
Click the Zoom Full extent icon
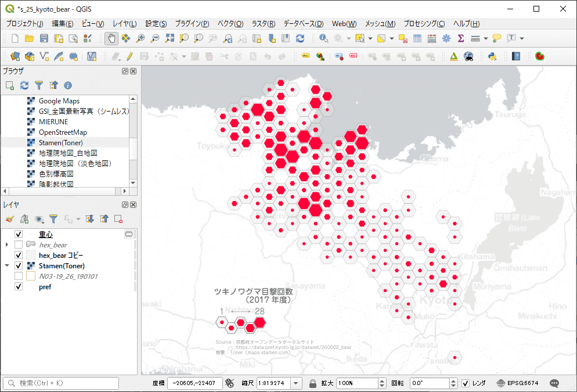point(170,38)
